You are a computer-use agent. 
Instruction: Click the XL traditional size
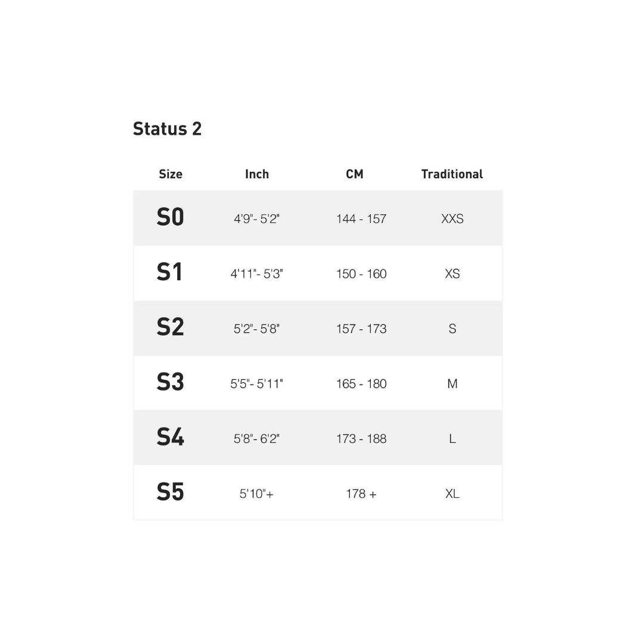(452, 494)
